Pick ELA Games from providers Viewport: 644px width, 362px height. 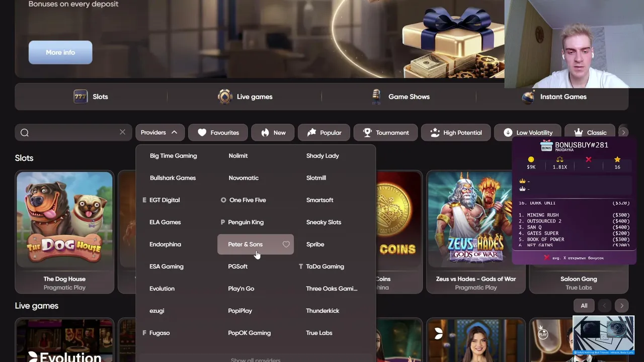coord(165,222)
